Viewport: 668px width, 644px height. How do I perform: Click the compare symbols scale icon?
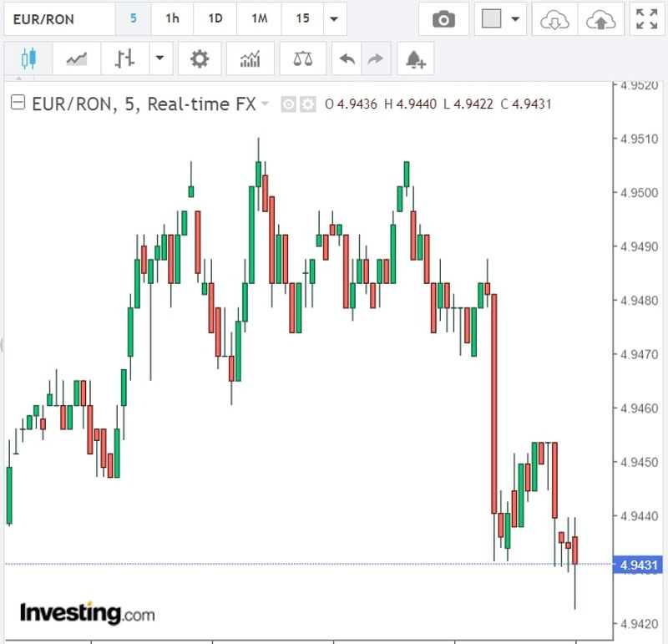(302, 59)
